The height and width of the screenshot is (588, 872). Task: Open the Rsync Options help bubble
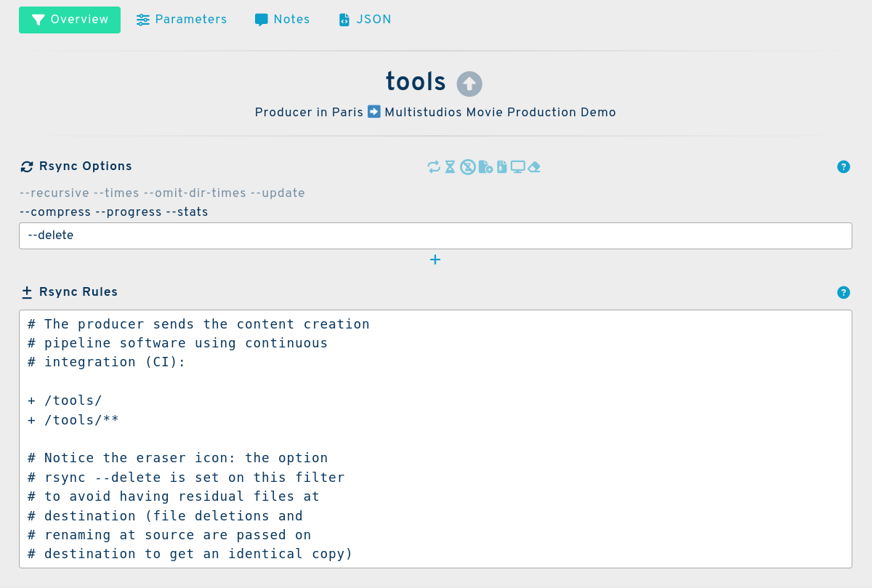tap(844, 166)
